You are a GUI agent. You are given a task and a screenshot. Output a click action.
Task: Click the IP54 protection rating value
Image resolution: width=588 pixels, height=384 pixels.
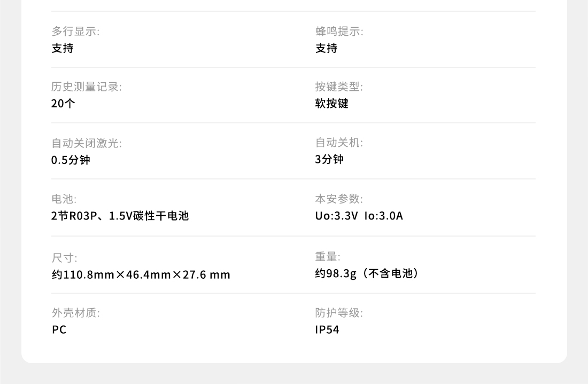pos(327,330)
